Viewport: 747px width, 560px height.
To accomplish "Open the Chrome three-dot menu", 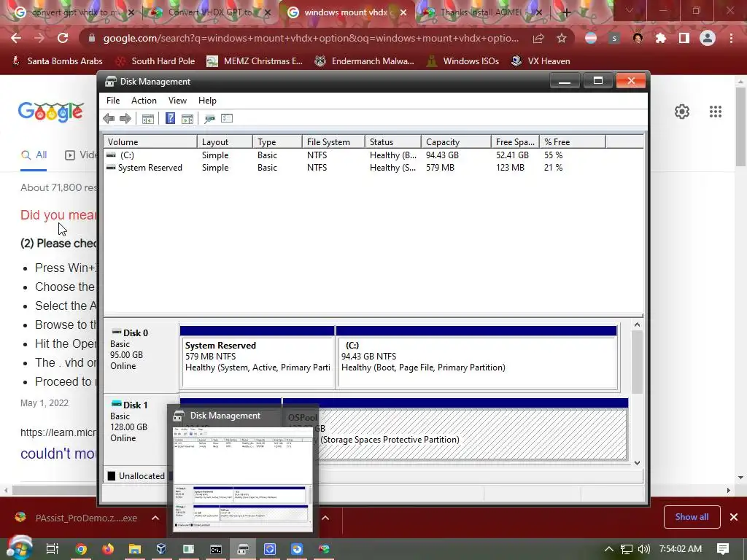I will (731, 38).
